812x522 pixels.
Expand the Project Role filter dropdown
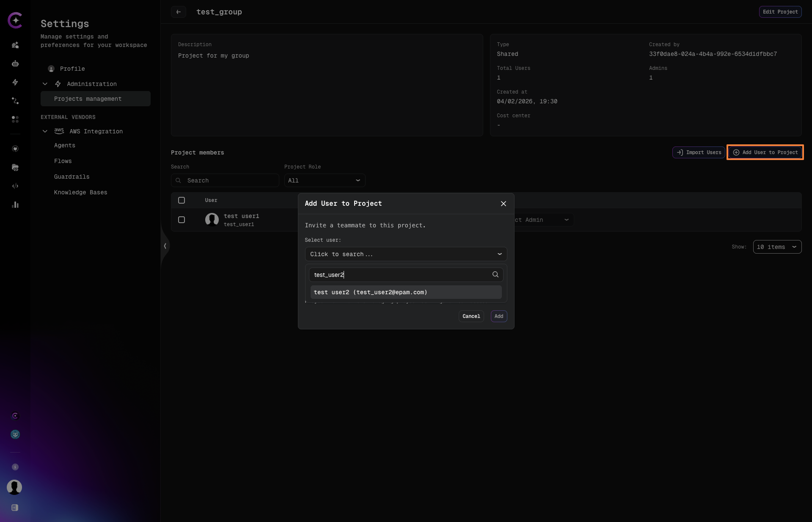coord(324,180)
